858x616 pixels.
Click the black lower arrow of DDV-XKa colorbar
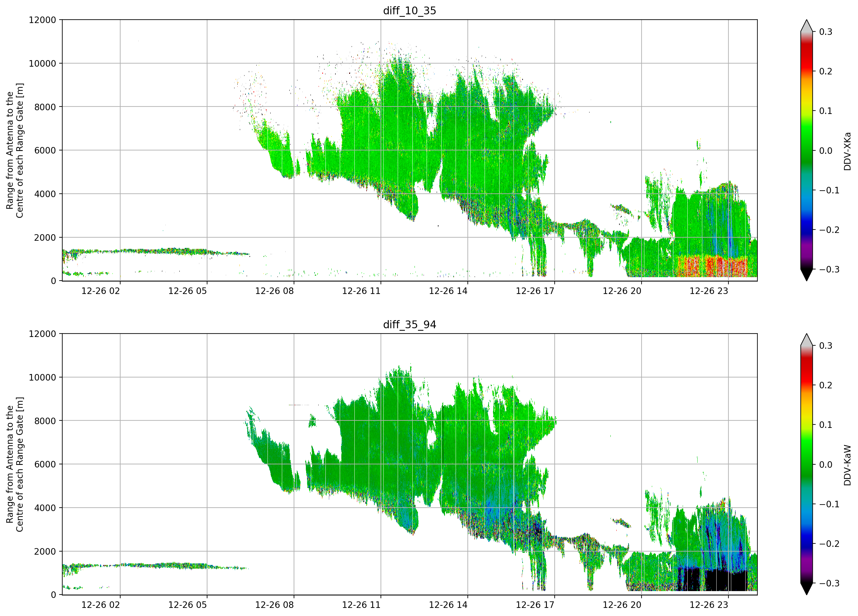(807, 275)
